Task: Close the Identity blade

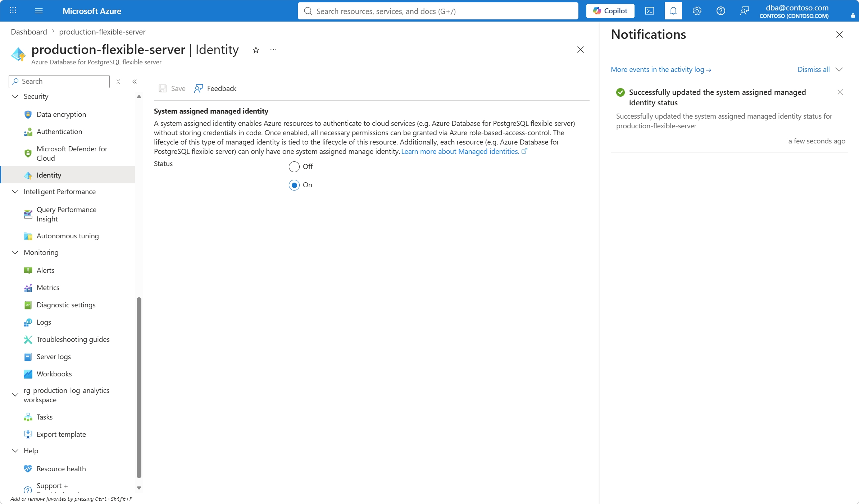Action: tap(581, 50)
